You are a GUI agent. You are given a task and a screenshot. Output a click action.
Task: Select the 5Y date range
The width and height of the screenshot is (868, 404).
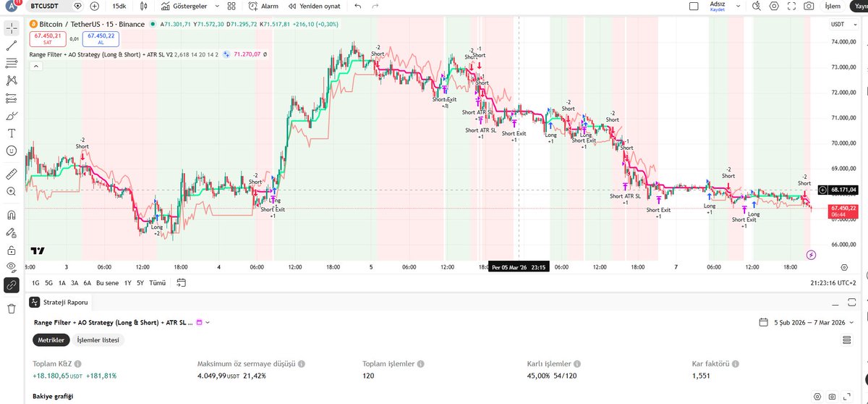pyautogui.click(x=140, y=282)
